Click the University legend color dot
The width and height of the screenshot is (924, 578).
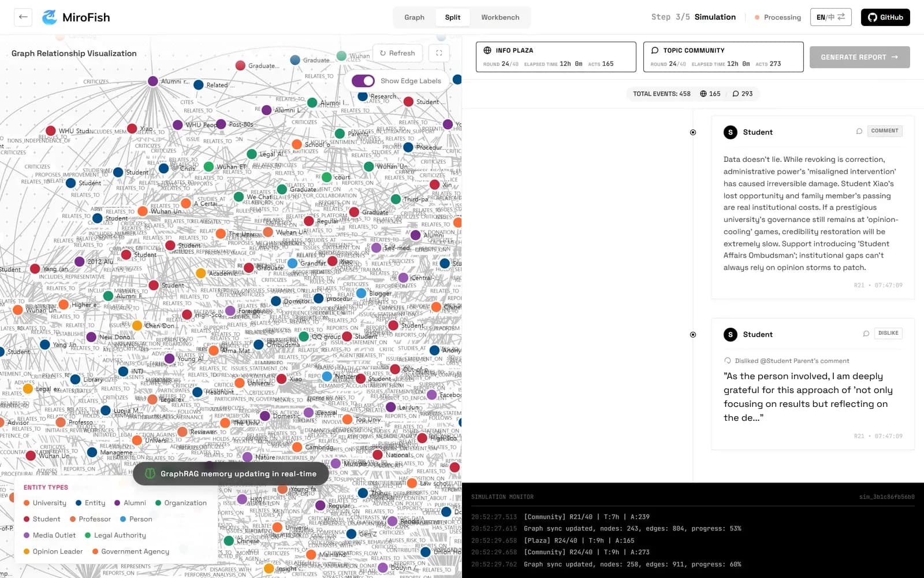27,503
